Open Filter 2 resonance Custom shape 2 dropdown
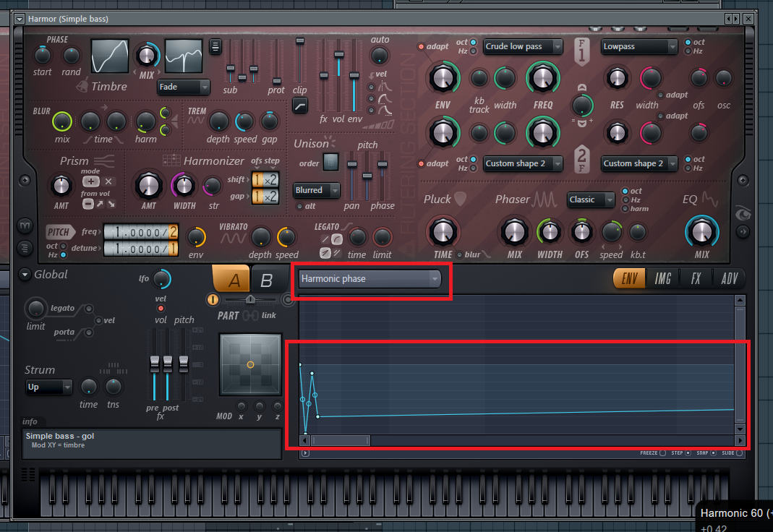The width and height of the screenshot is (773, 532). click(x=639, y=163)
